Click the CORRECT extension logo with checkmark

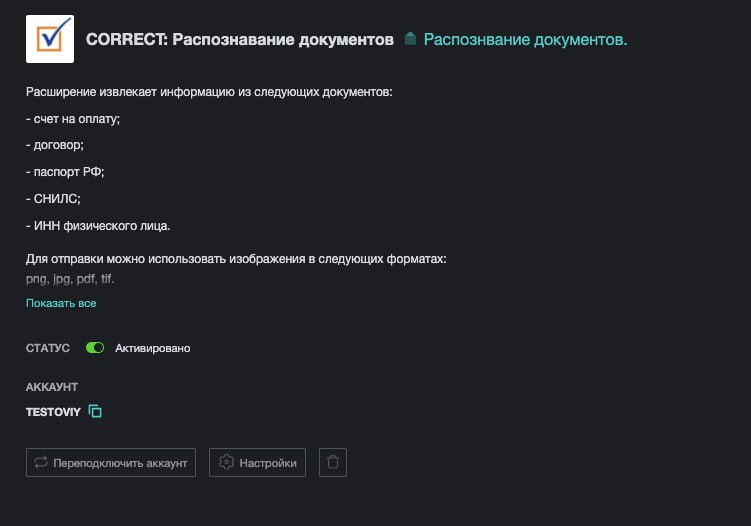coord(50,39)
